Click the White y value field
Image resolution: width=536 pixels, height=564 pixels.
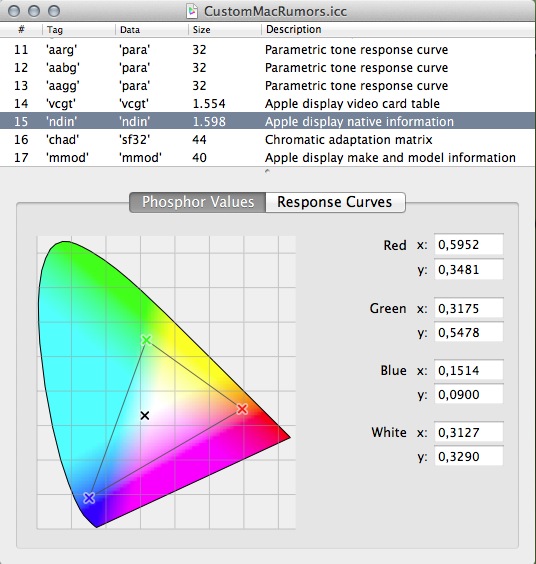pos(469,456)
